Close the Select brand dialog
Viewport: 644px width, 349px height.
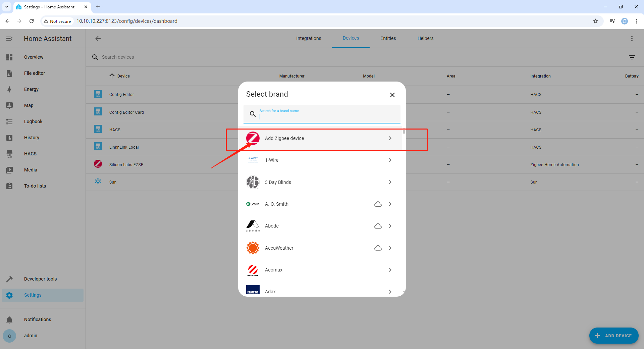click(x=392, y=95)
